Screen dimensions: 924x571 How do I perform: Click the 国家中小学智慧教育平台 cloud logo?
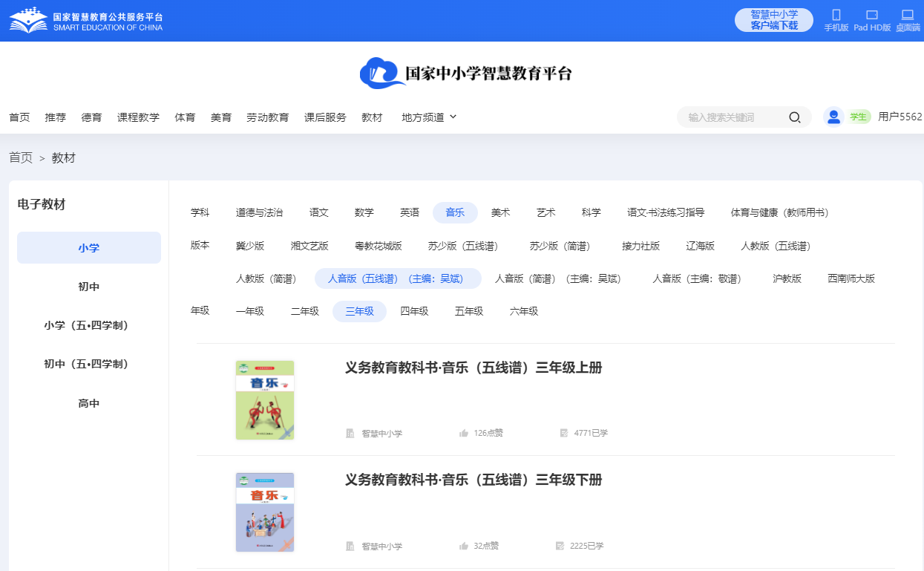(x=466, y=73)
